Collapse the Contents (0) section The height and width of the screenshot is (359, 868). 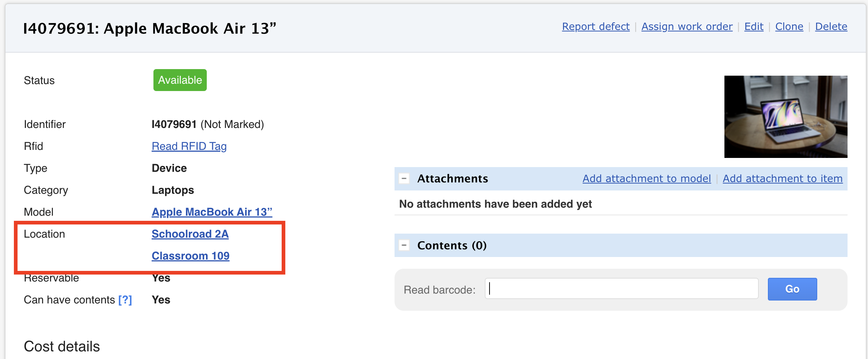point(404,245)
